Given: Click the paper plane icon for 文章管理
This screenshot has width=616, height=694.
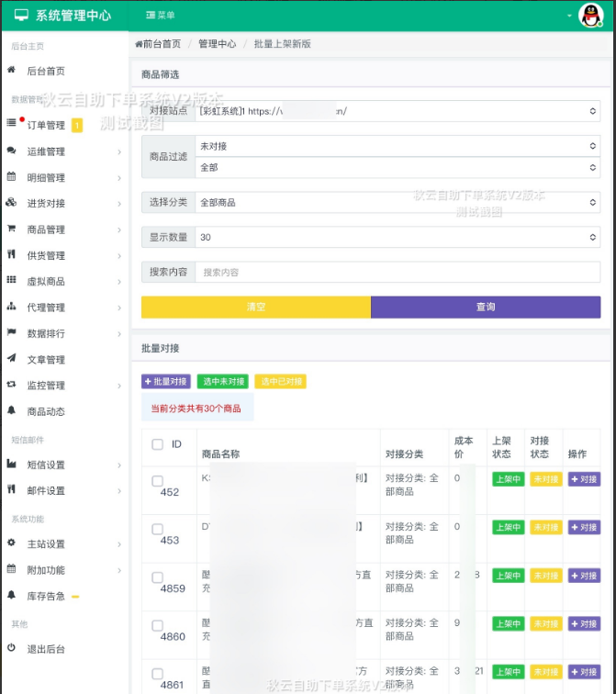Looking at the screenshot, I should coord(12,358).
